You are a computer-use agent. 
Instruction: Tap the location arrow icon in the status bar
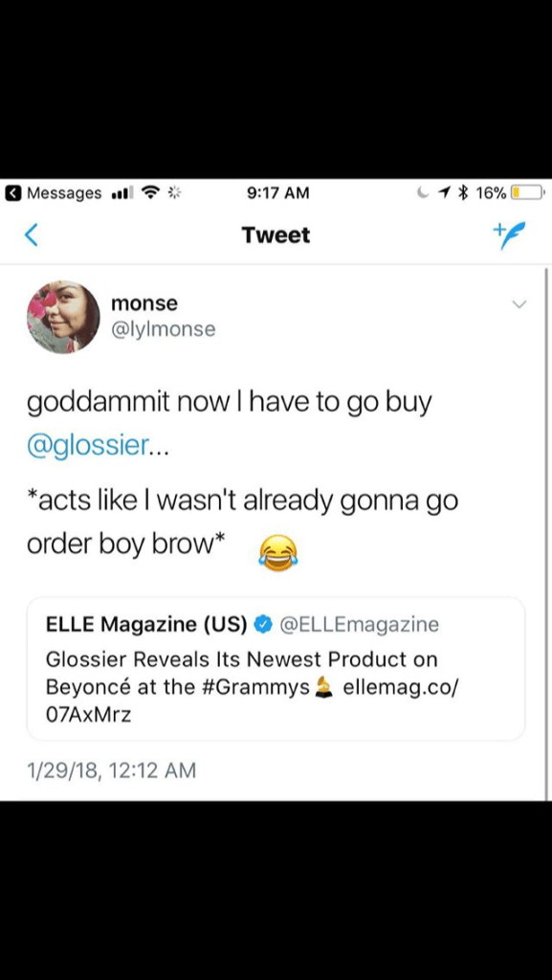[446, 193]
